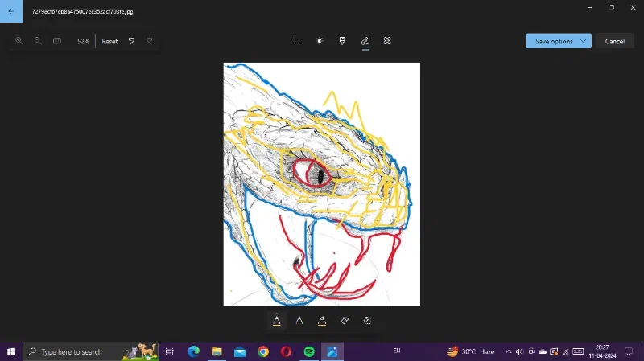Select the yellow pen in the bottom toolbar

tap(277, 320)
